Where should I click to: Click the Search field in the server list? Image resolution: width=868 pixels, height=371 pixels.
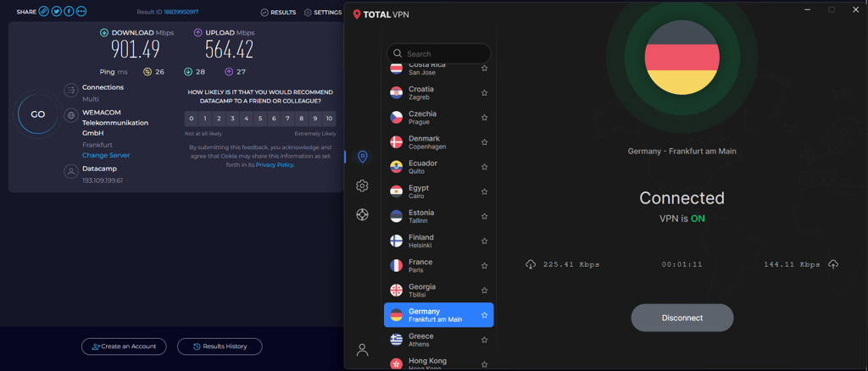tap(439, 53)
